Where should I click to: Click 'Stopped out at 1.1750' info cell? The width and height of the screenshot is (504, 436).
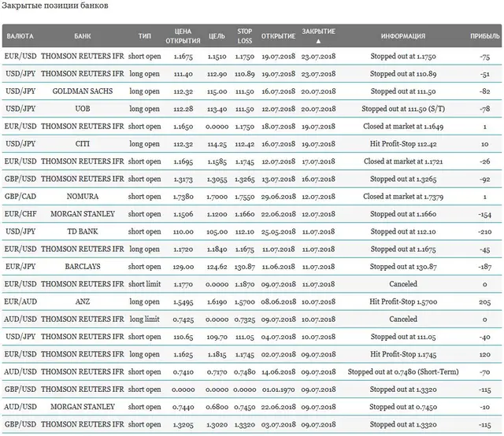coord(403,56)
